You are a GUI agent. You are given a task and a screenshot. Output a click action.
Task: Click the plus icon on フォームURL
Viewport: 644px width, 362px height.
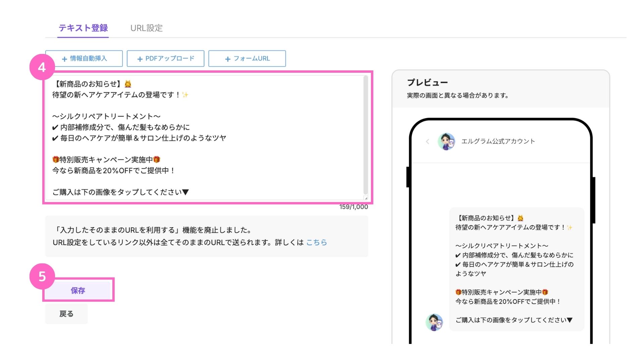click(228, 59)
